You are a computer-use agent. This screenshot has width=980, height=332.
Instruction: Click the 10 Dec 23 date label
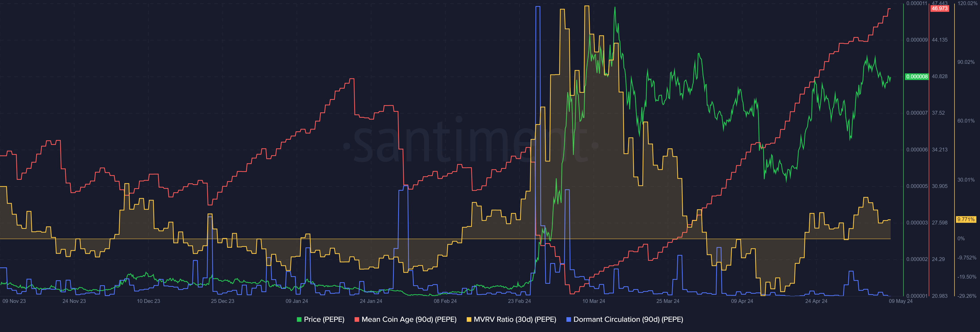tap(148, 301)
